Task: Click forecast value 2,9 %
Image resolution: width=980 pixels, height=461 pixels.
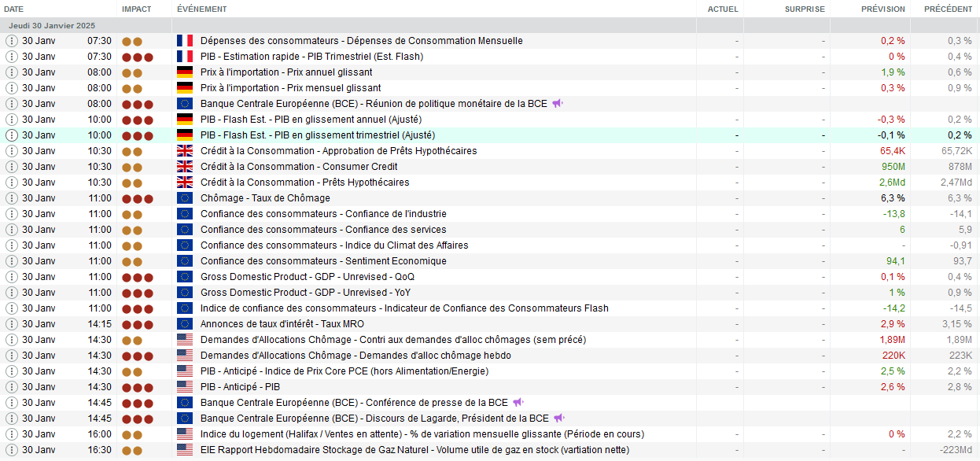Action: tap(893, 324)
